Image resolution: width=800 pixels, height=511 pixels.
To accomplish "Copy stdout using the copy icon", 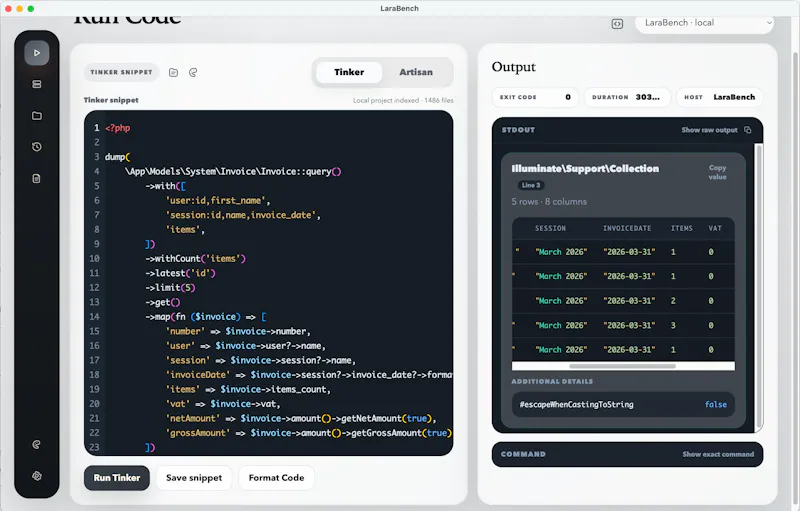I will 747,130.
